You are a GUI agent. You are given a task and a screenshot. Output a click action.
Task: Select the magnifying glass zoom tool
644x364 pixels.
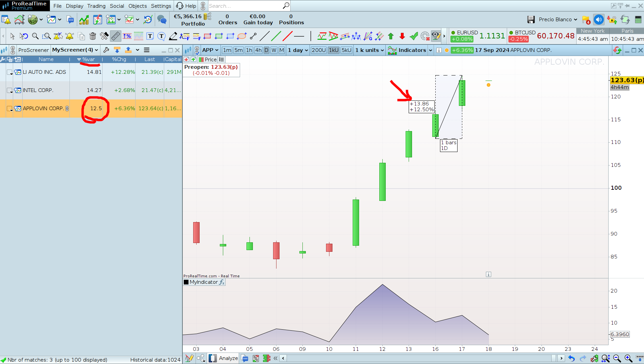pos(35,36)
